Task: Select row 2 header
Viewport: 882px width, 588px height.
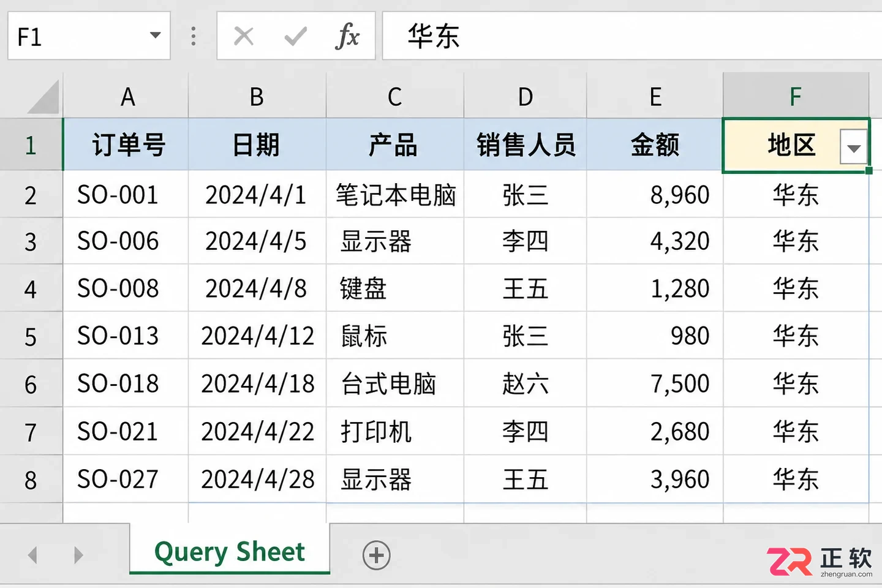Action: click(31, 195)
